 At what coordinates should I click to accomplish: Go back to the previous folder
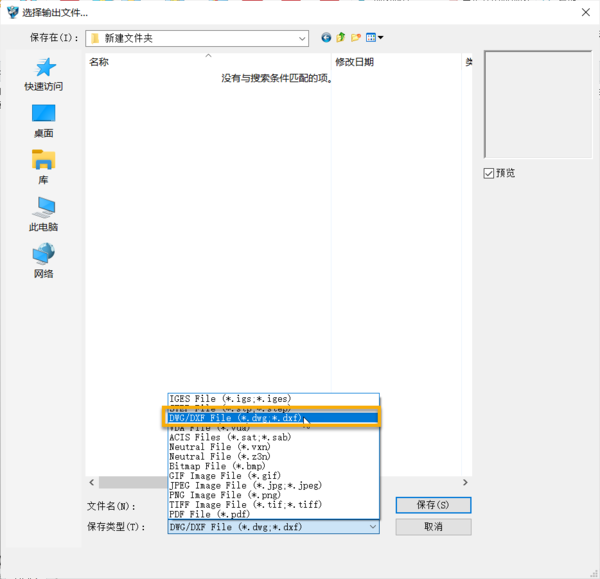(x=326, y=38)
